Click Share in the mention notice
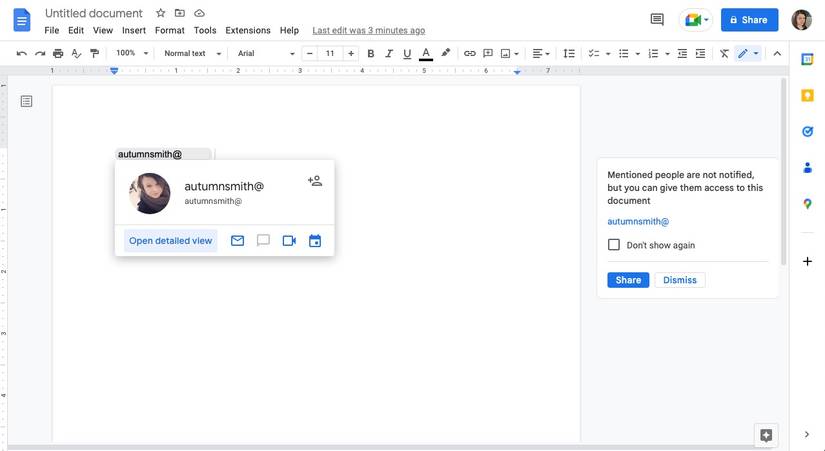 (628, 280)
